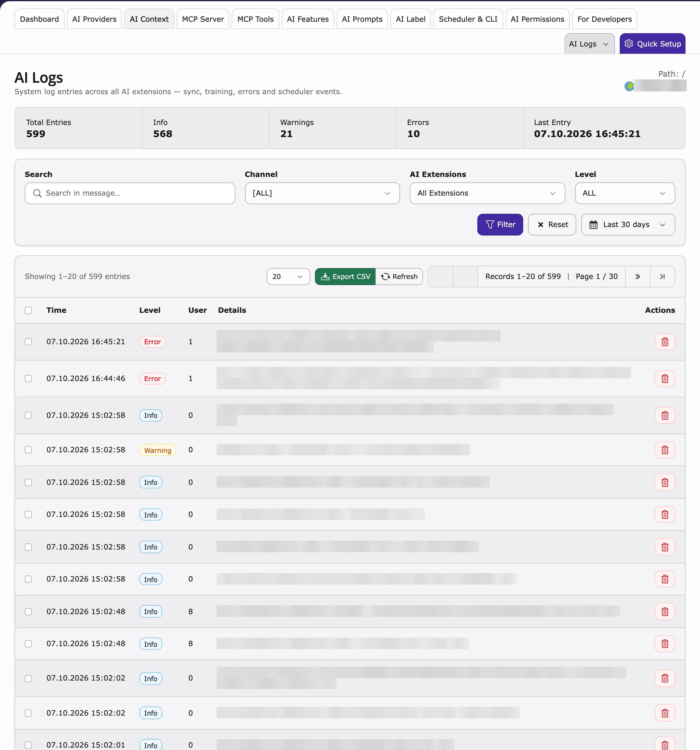Delete first 15:02:48 log entry

click(665, 611)
